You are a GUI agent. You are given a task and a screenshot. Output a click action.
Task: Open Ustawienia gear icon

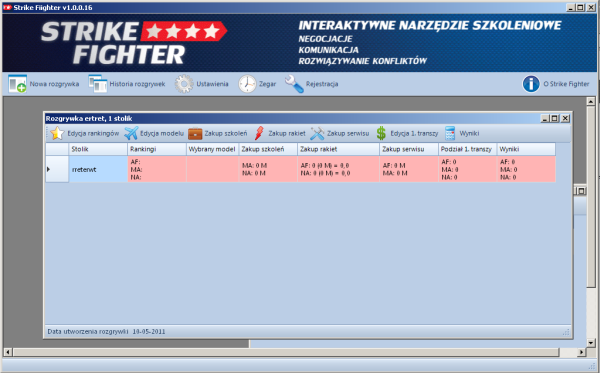(x=184, y=84)
